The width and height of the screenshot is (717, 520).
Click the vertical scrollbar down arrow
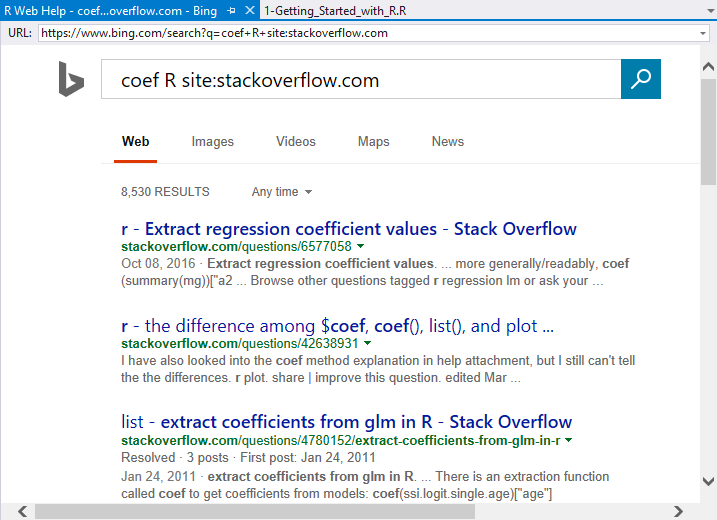[x=708, y=481]
